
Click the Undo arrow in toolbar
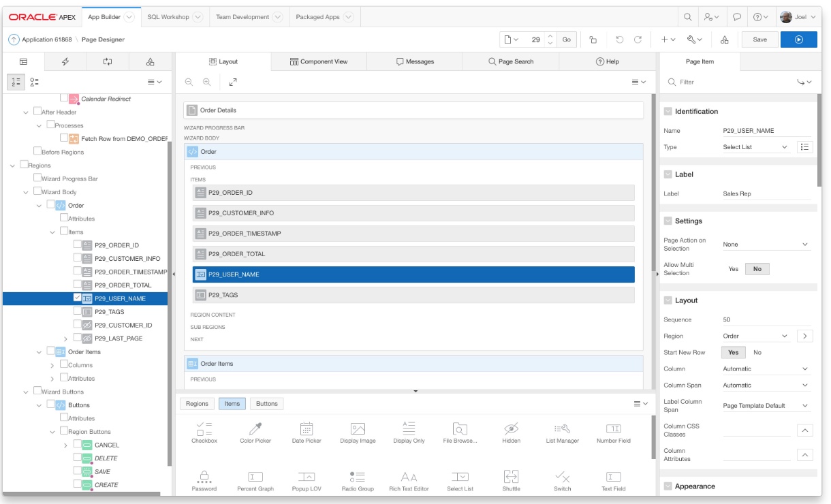pyautogui.click(x=619, y=40)
